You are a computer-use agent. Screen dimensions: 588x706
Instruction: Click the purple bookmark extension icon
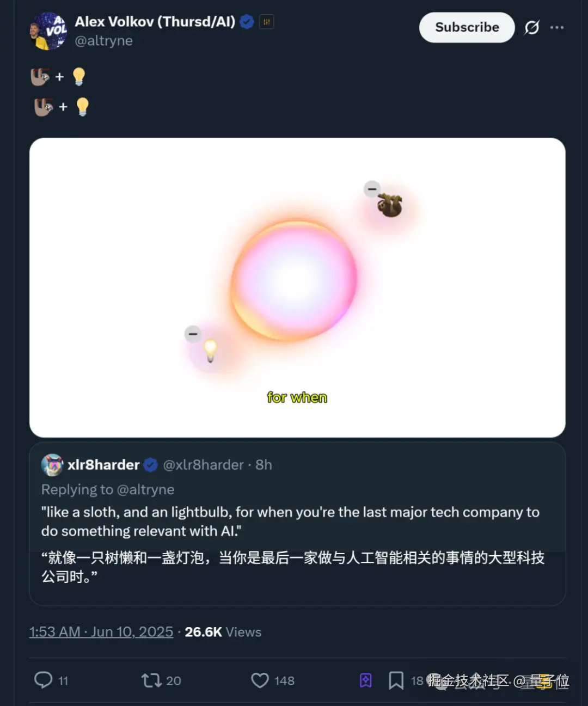pyautogui.click(x=366, y=680)
